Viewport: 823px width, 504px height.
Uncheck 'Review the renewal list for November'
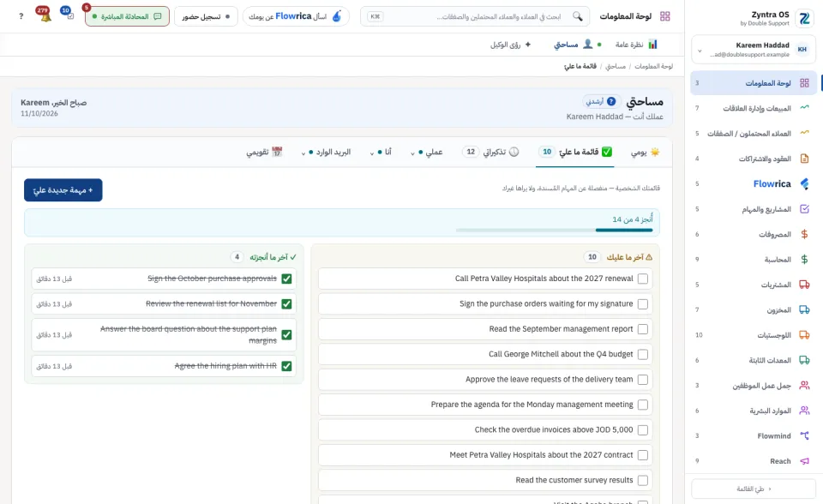coord(286,304)
